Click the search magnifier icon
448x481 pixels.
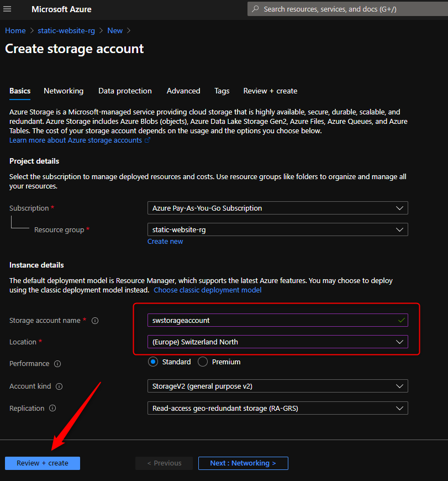(x=255, y=9)
